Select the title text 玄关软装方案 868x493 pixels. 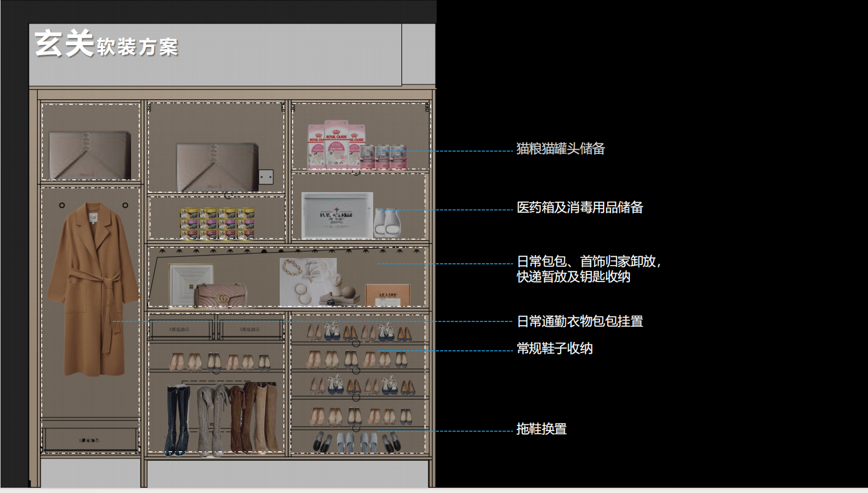click(x=106, y=45)
